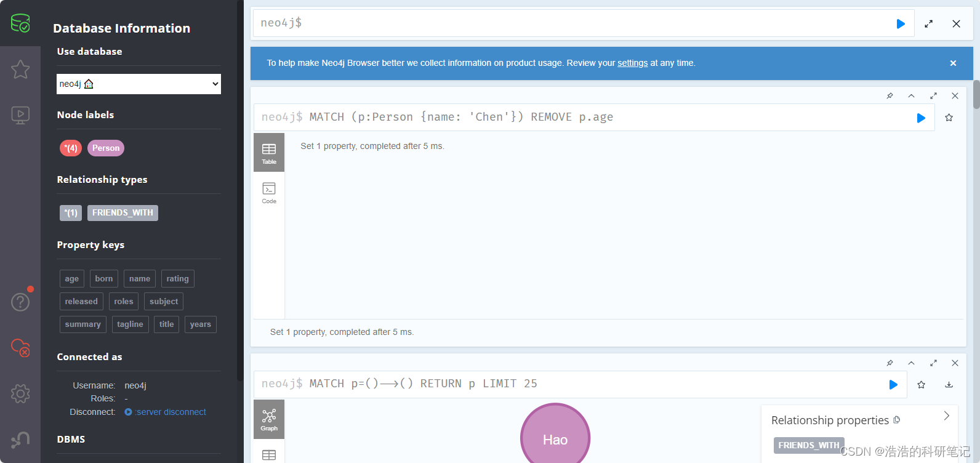Image resolution: width=980 pixels, height=463 pixels.
Task: Switch to Code view in REMOVE frame
Action: (269, 192)
